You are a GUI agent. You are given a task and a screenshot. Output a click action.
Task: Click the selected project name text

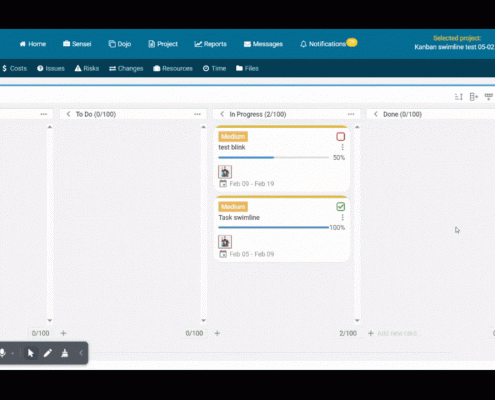(x=455, y=47)
